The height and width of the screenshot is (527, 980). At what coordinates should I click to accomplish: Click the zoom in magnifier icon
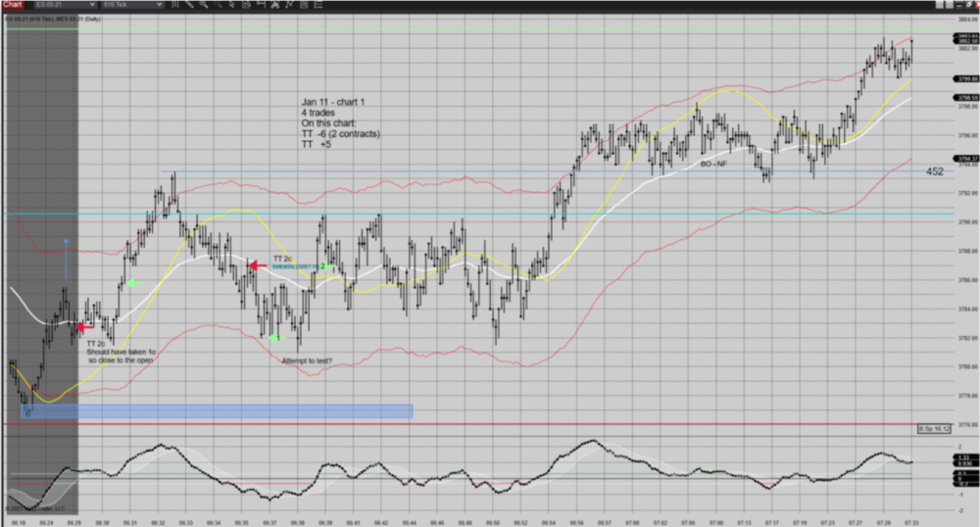(x=203, y=5)
